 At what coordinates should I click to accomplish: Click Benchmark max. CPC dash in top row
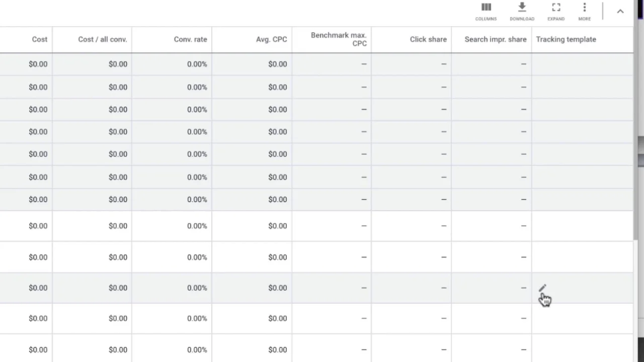point(364,64)
